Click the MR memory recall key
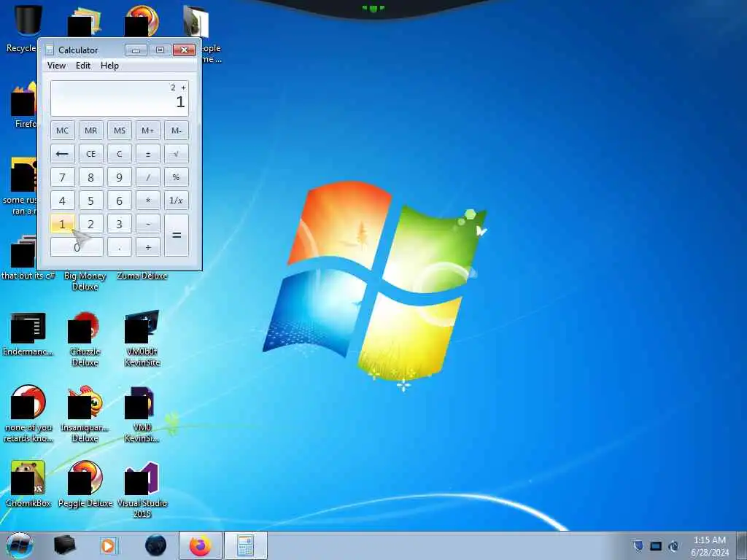Viewport: 747px width, 560px height. [90, 131]
